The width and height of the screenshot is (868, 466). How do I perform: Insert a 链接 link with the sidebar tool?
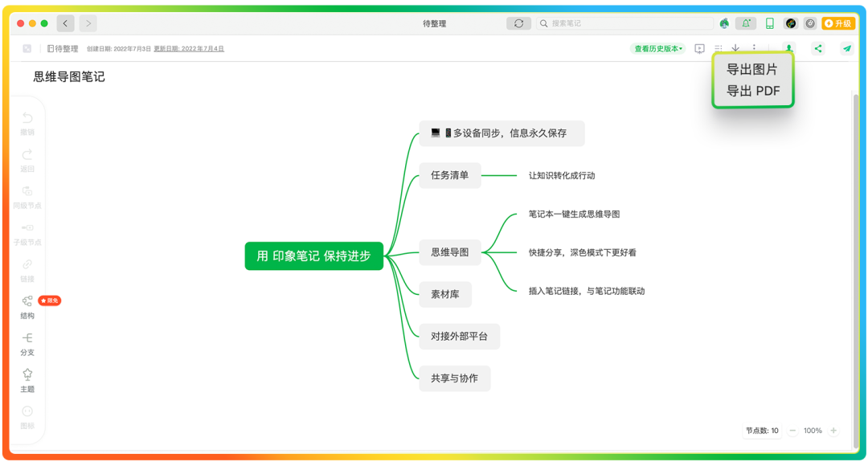(x=27, y=270)
